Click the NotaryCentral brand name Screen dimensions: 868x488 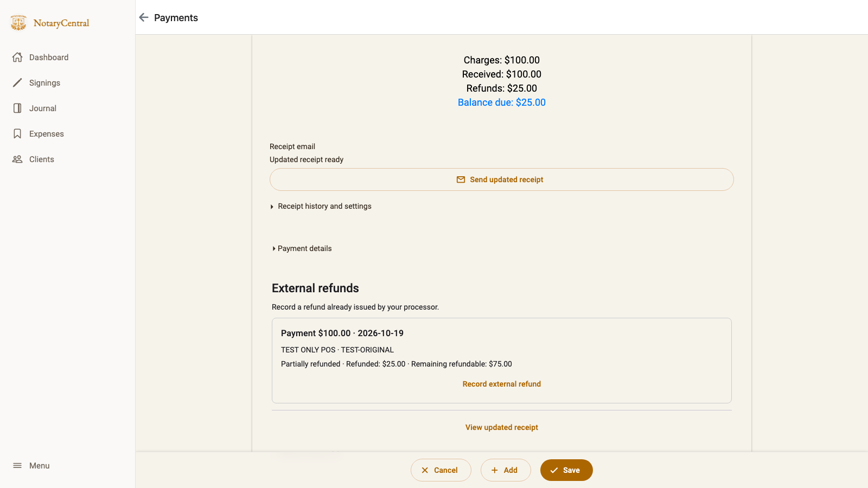61,23
